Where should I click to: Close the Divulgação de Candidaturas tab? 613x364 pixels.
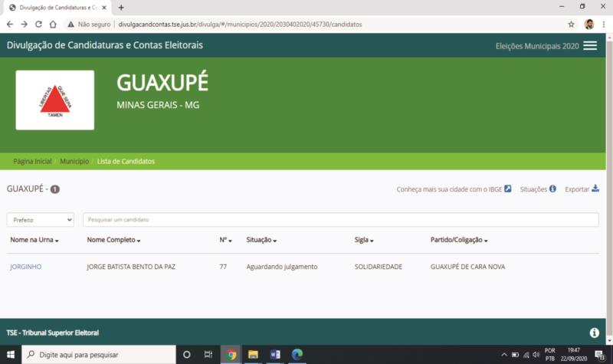[104, 8]
